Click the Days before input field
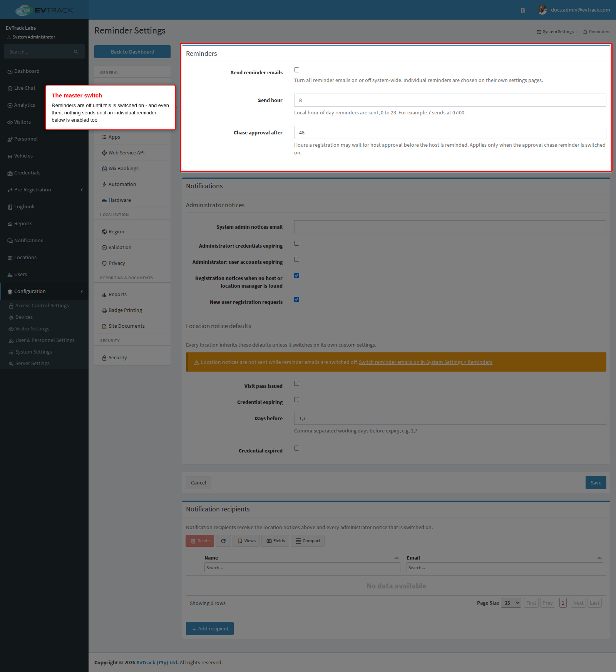This screenshot has height=672, width=616. (450, 418)
